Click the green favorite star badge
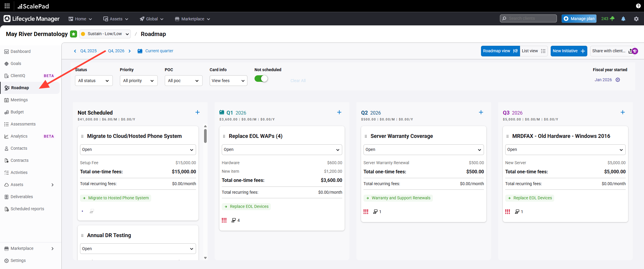 (74, 34)
